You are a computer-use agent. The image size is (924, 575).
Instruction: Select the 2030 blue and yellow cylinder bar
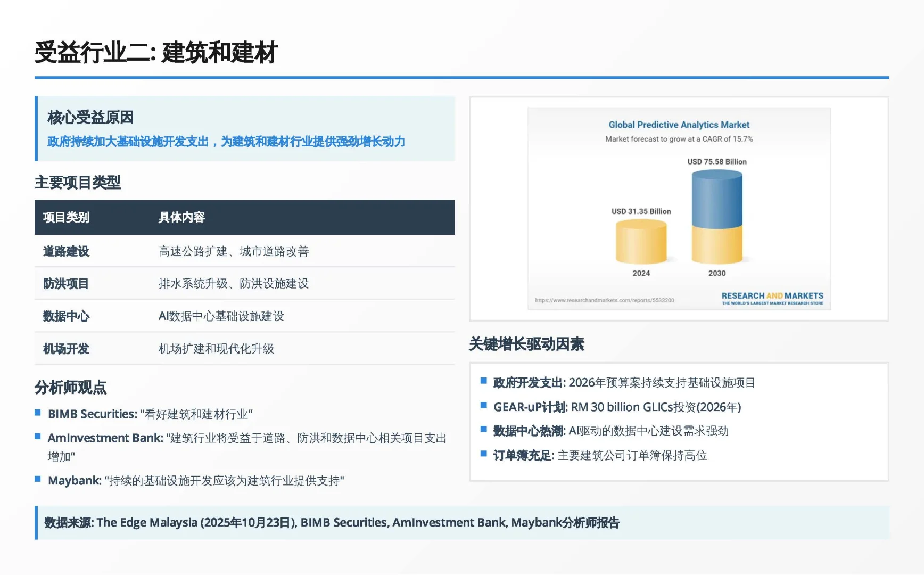point(717,217)
